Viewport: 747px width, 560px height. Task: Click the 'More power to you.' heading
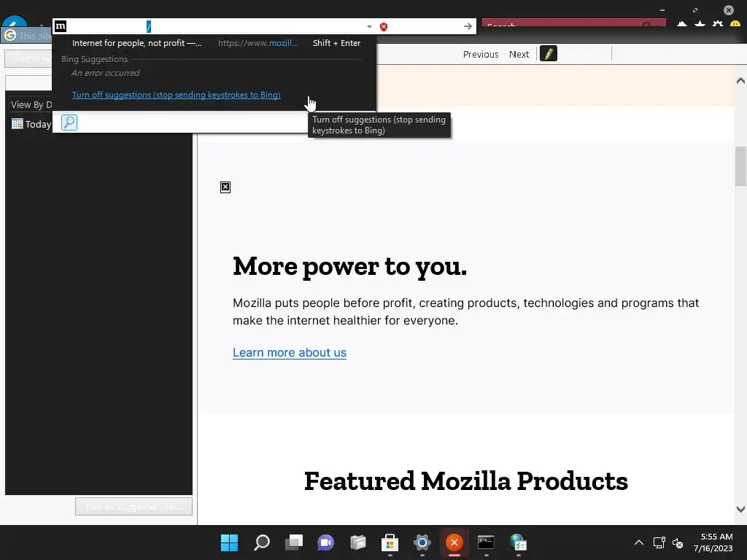click(349, 265)
